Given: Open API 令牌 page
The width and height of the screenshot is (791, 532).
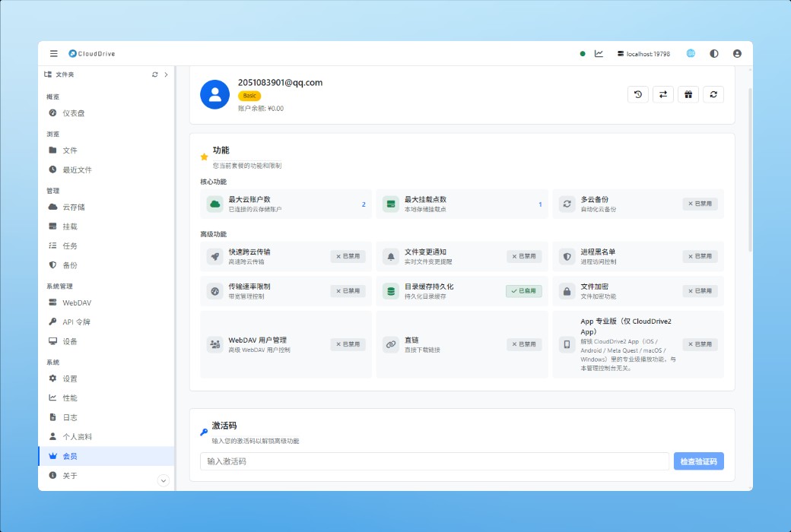Looking at the screenshot, I should [x=106, y=321].
